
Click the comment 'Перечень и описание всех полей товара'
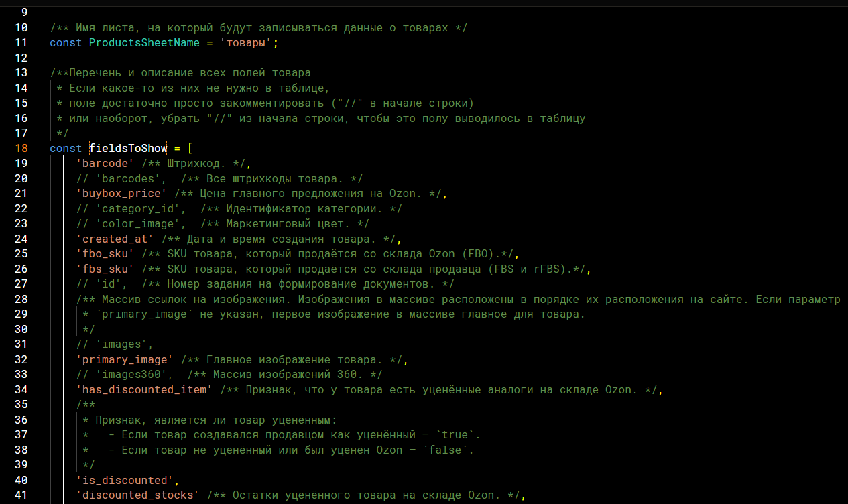pos(190,73)
